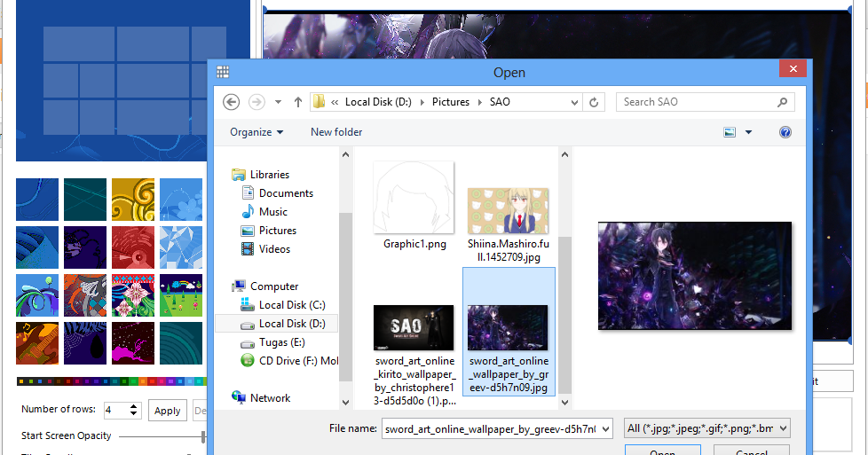Increase number of rows with stepper
Viewport: 868px width, 455px height.
[133, 406]
